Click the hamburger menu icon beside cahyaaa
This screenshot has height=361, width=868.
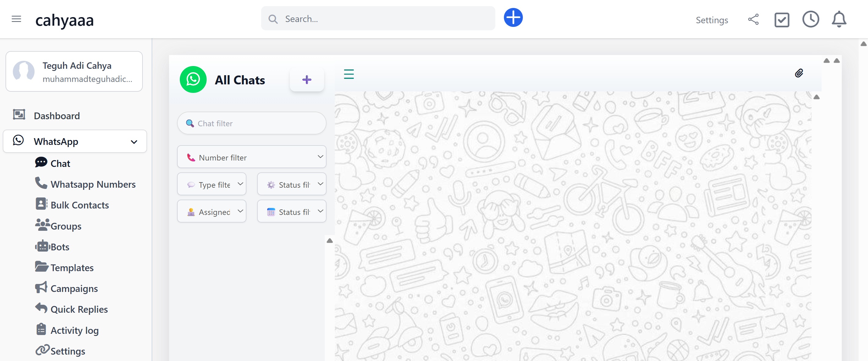pyautogui.click(x=16, y=19)
